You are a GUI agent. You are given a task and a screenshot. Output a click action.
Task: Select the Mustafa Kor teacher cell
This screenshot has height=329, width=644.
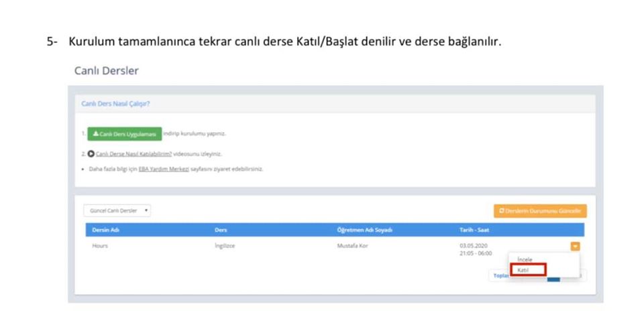(352, 246)
